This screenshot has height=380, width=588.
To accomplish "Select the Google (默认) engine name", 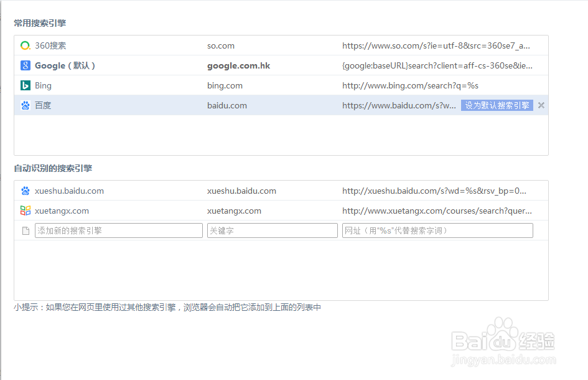I will tap(65, 65).
